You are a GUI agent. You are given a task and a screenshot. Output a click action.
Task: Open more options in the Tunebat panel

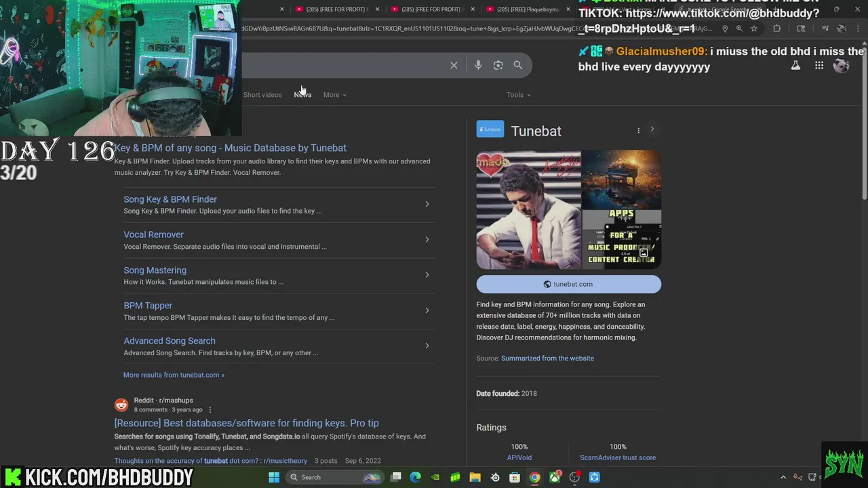point(638,130)
